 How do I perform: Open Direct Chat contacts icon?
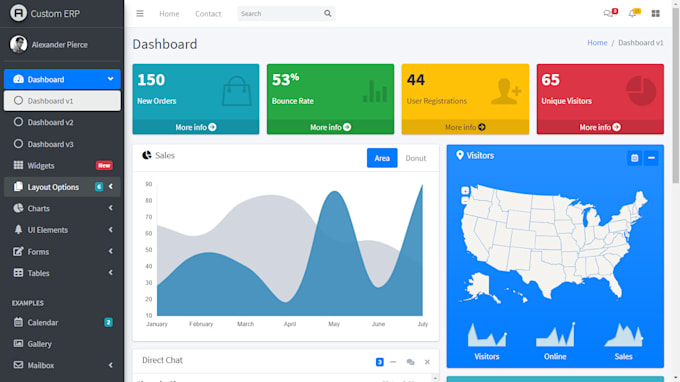click(x=410, y=362)
